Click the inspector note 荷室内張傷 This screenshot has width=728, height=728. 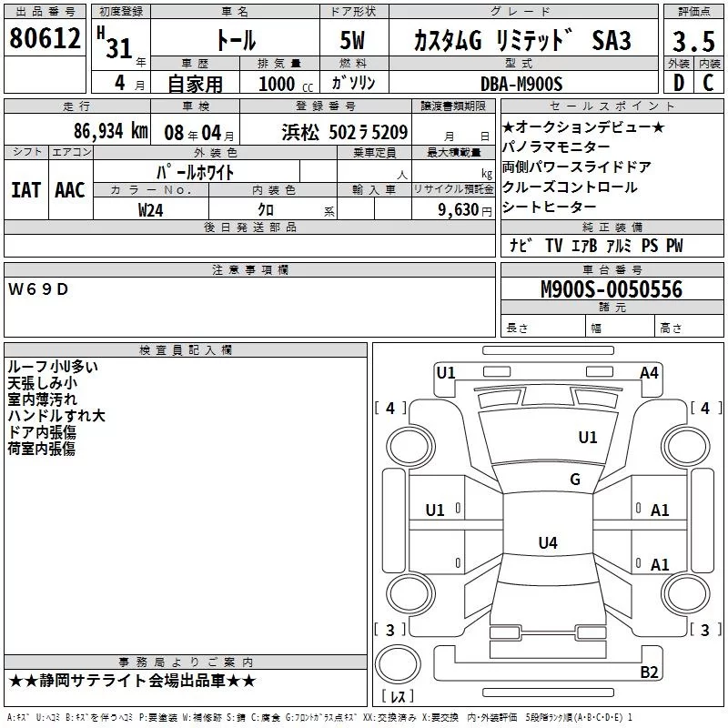[41, 449]
